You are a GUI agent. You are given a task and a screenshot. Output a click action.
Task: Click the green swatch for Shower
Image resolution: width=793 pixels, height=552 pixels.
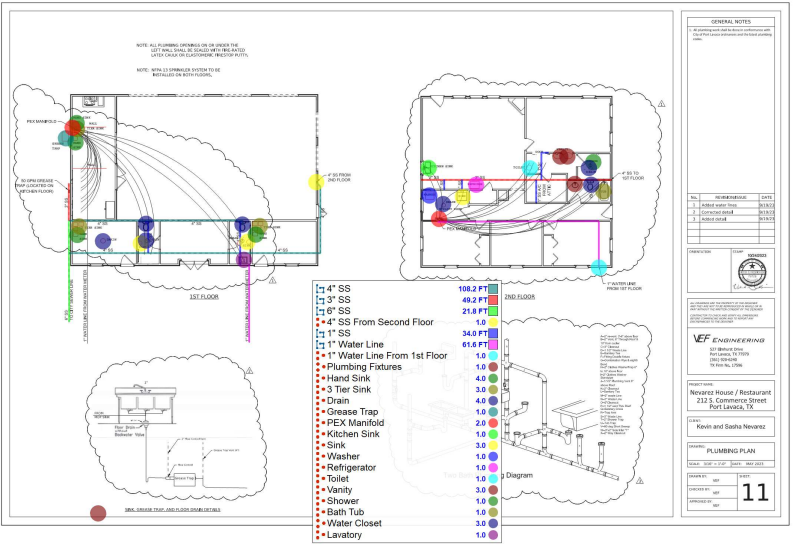(x=493, y=501)
